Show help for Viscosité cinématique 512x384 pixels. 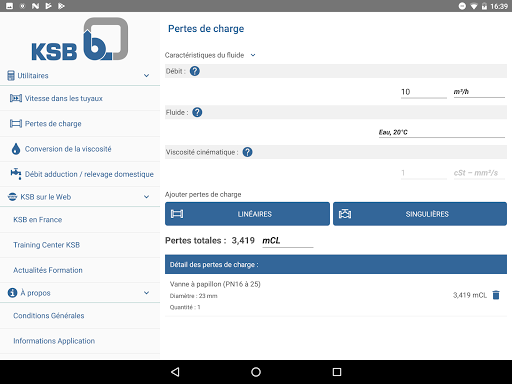pyautogui.click(x=247, y=152)
